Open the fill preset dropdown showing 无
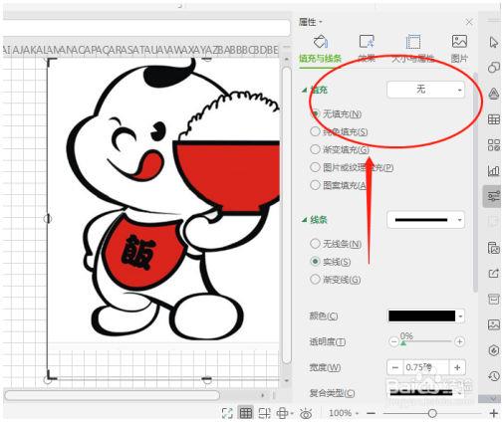The width and height of the screenshot is (504, 422). point(425,90)
